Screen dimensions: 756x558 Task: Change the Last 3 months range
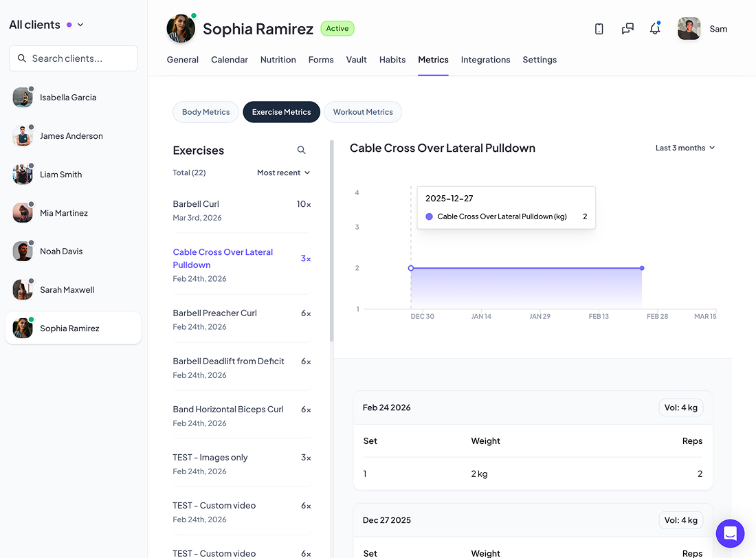tap(685, 148)
